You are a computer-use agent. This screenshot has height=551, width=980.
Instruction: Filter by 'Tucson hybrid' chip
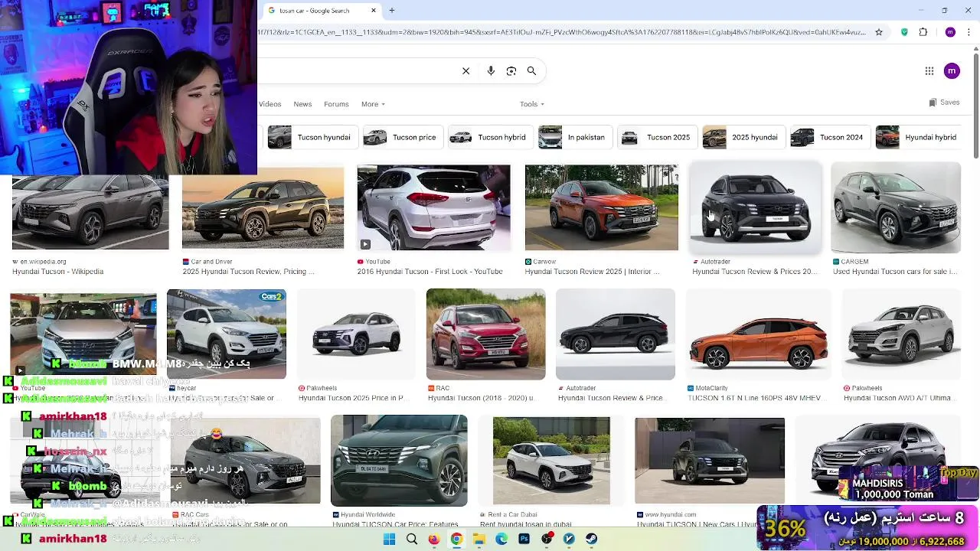click(491, 137)
